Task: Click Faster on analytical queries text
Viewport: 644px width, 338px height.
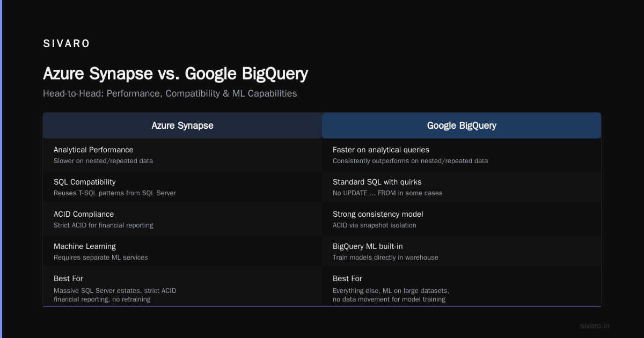Action: (381, 150)
